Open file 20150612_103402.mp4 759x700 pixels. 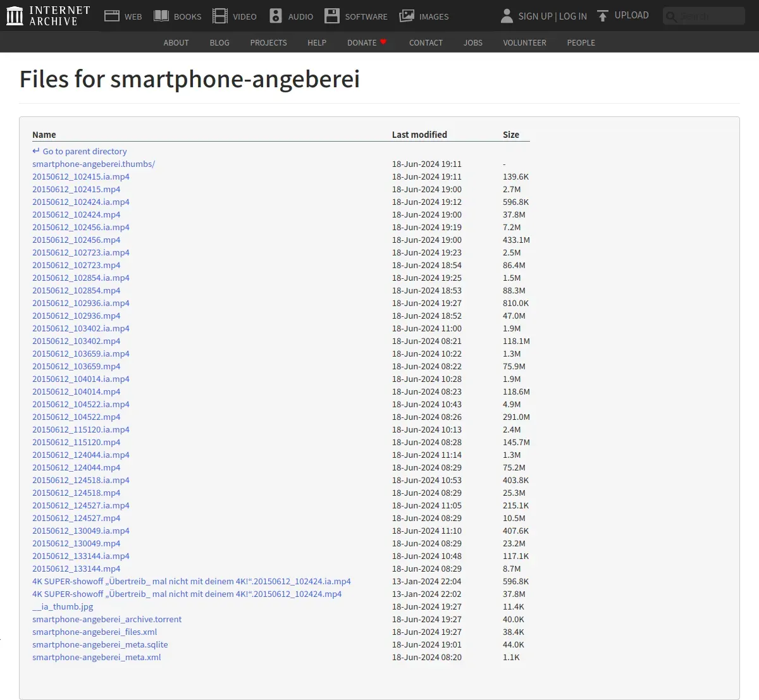click(76, 341)
